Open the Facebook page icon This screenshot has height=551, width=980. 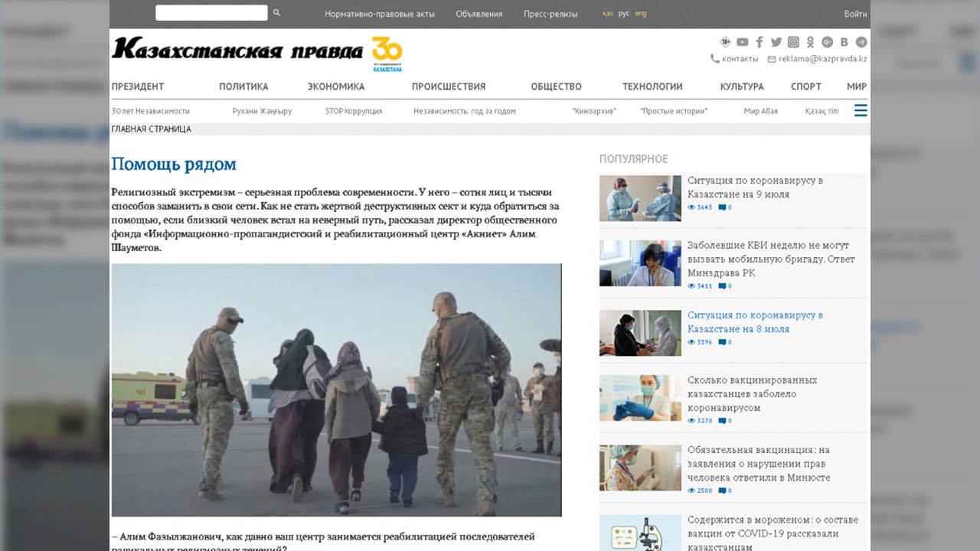pos(759,42)
